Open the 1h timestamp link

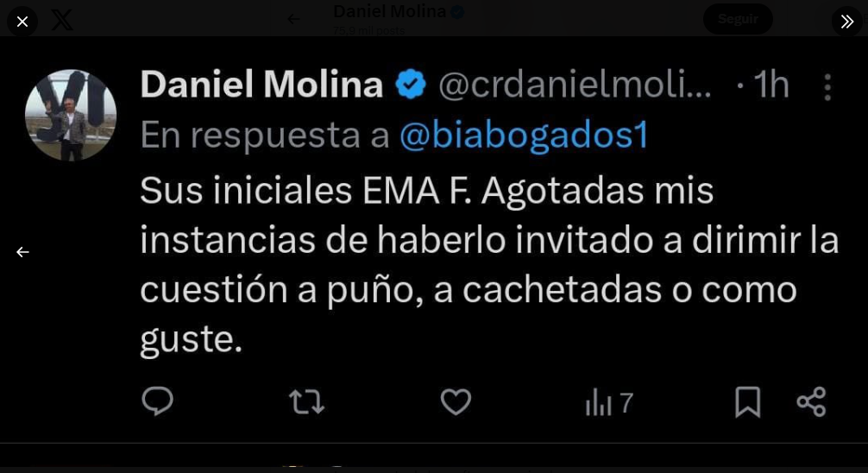click(771, 85)
